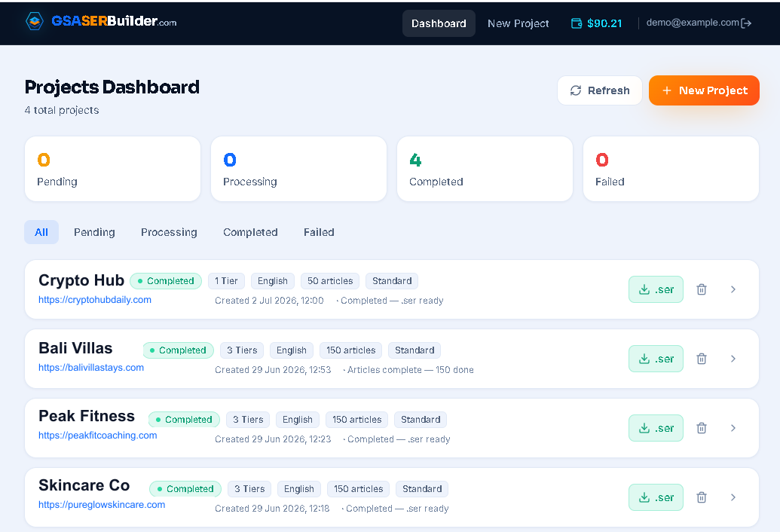Click the logout arrow icon
Screen dimensions: 780x532
[x=746, y=23]
